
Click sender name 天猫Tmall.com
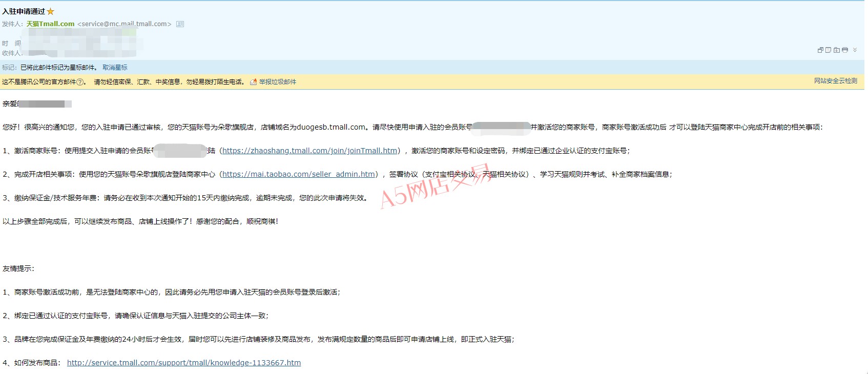[50, 24]
